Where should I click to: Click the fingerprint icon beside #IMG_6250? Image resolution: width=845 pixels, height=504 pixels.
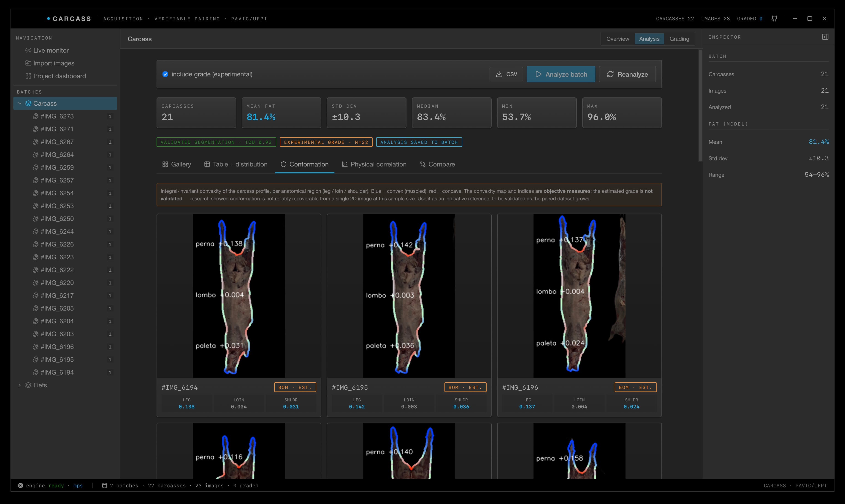tap(35, 219)
